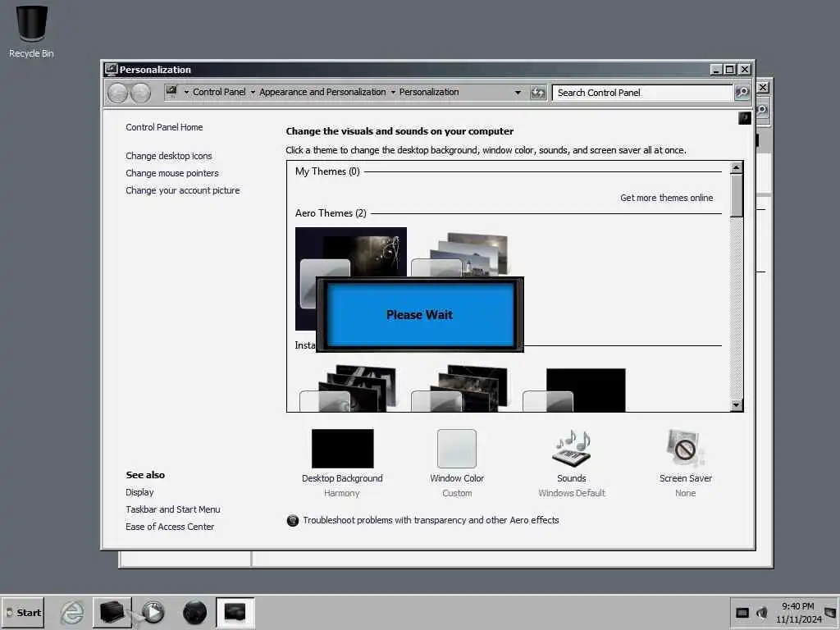The image size is (840, 630).
Task: Click the Desktop Background label link
Action: click(x=342, y=478)
